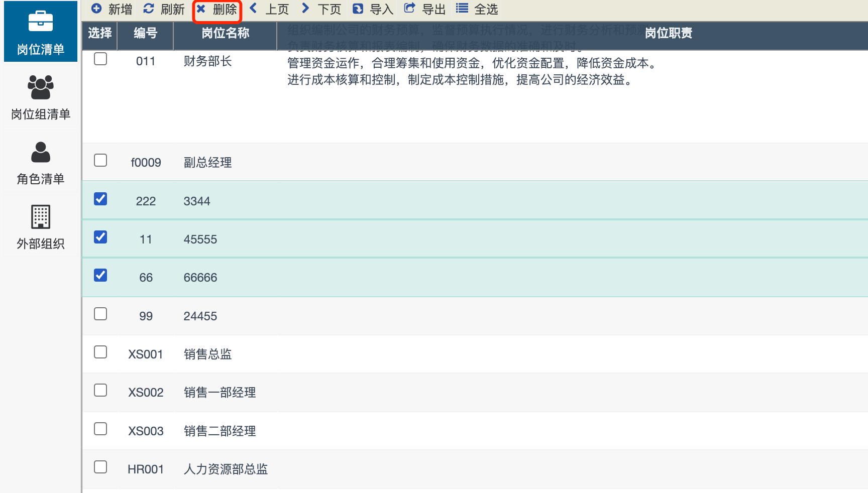Open 岗位组清单 in the sidebar
This screenshot has height=493, width=868.
click(41, 97)
